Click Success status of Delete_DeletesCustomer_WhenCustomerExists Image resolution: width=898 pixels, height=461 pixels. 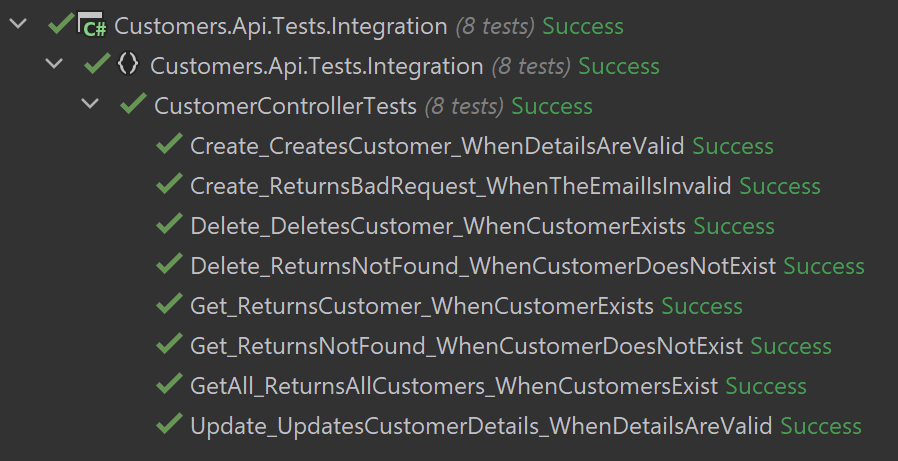734,226
